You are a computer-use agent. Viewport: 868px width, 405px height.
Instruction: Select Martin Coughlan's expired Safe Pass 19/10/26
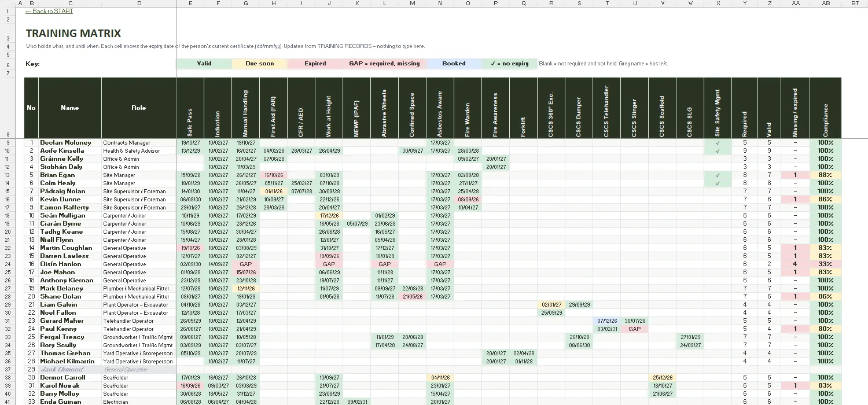point(190,248)
